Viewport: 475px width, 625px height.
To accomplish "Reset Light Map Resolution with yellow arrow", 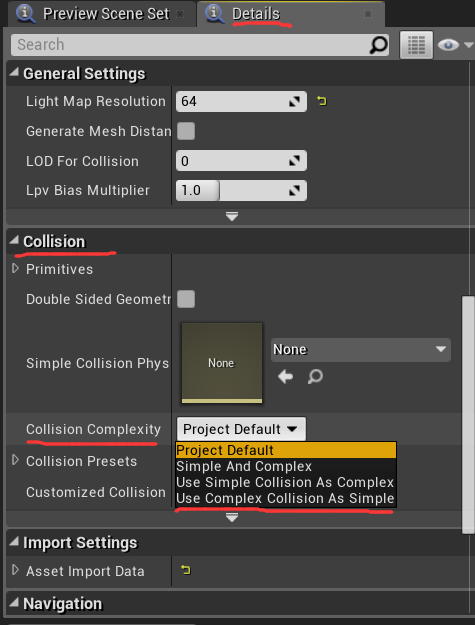I will coord(322,101).
